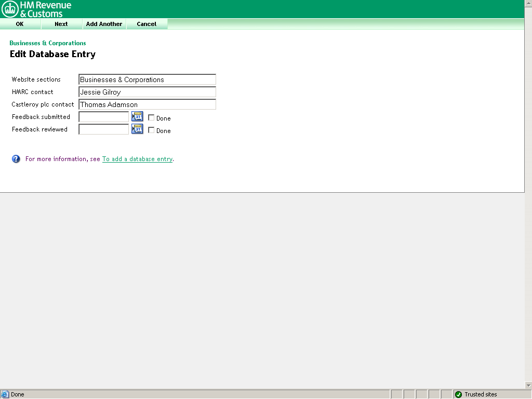Open the To add a database entry link
532x399 pixels.
click(x=137, y=159)
